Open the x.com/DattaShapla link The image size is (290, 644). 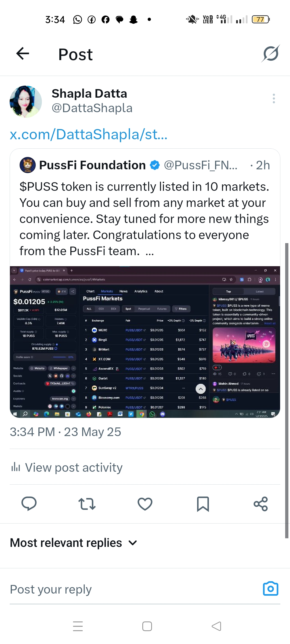pos(89,134)
